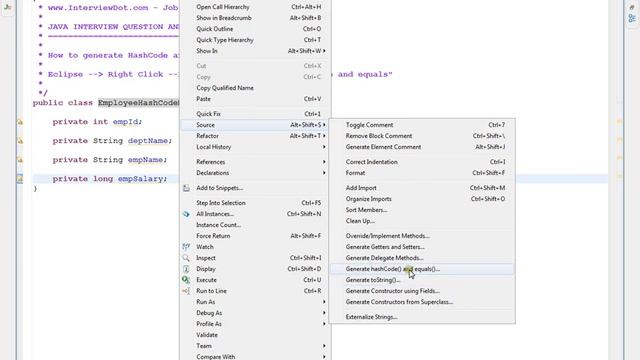Viewport: 640px width, 360px height.
Task: Choose Generate hashCode() and equals()
Action: pos(422,269)
